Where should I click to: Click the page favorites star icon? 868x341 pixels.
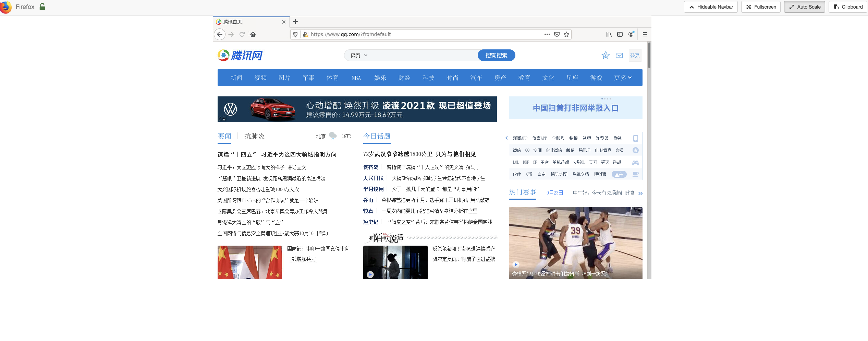pyautogui.click(x=606, y=55)
